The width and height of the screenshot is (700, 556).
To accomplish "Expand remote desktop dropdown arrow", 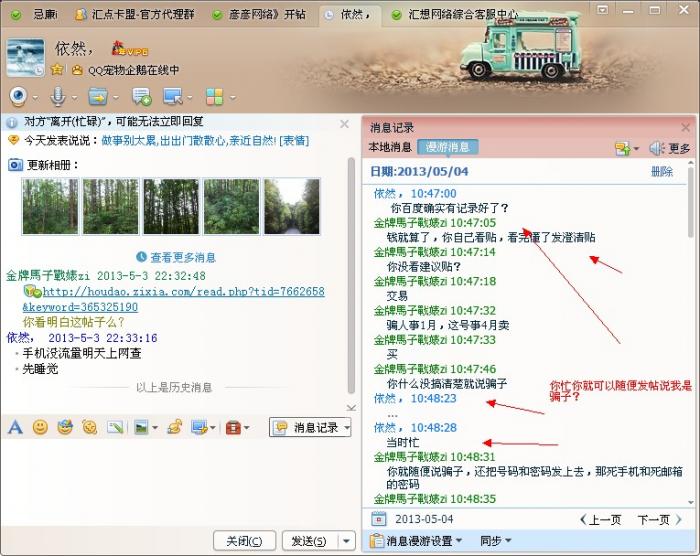I will pyautogui.click(x=190, y=97).
